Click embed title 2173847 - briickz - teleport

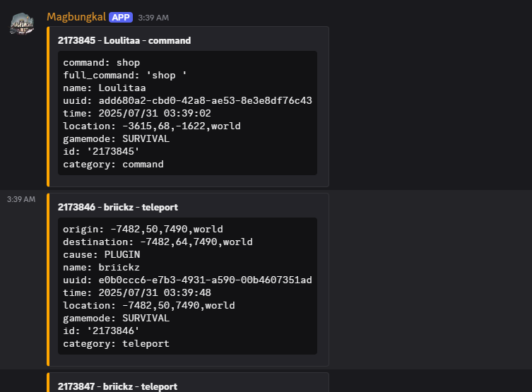117,386
